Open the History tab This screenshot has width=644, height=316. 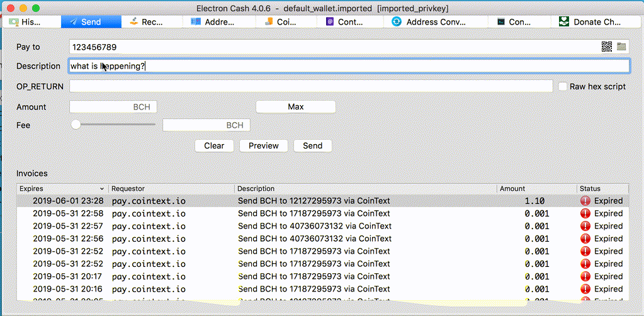click(31, 22)
